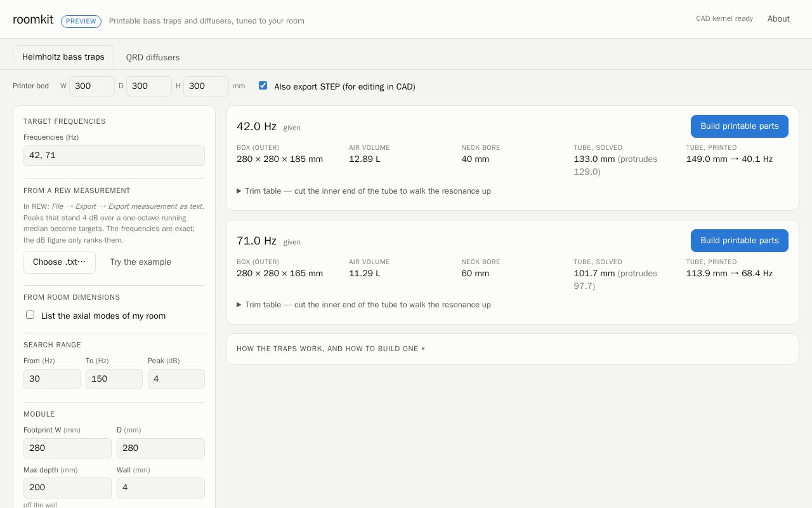Click the 71.0 Hz heading
This screenshot has height=508, width=812.
point(256,241)
